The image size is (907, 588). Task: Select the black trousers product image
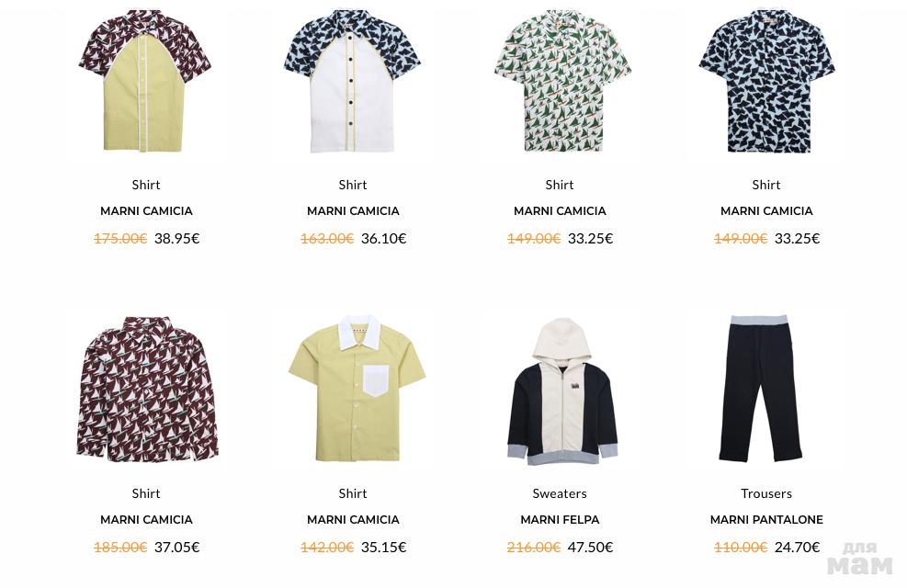coord(760,389)
